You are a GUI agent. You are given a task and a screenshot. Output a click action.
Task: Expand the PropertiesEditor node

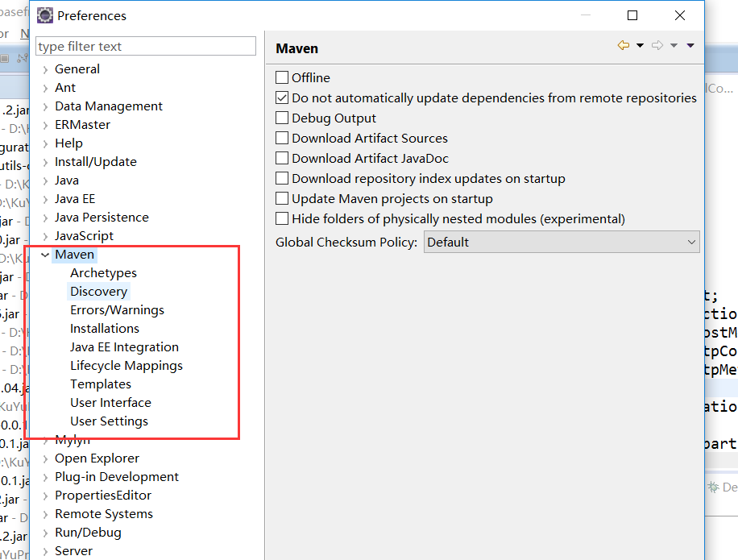45,496
